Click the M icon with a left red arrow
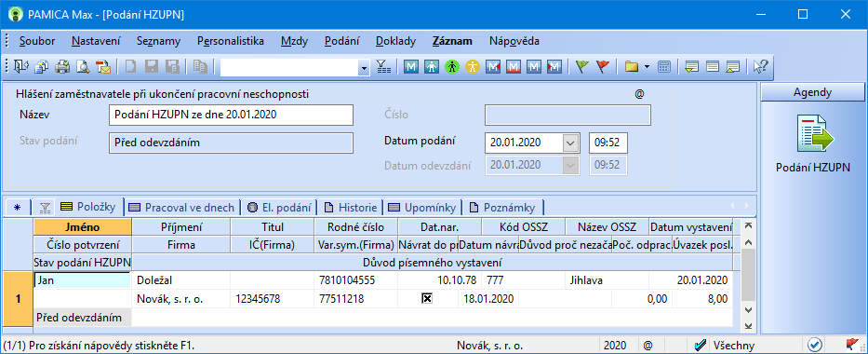 pyautogui.click(x=493, y=67)
